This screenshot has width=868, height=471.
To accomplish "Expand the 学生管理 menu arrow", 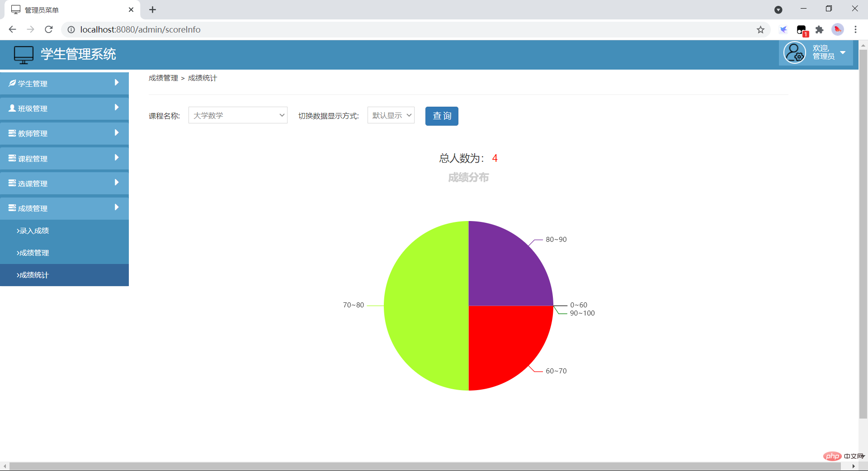I will point(117,82).
